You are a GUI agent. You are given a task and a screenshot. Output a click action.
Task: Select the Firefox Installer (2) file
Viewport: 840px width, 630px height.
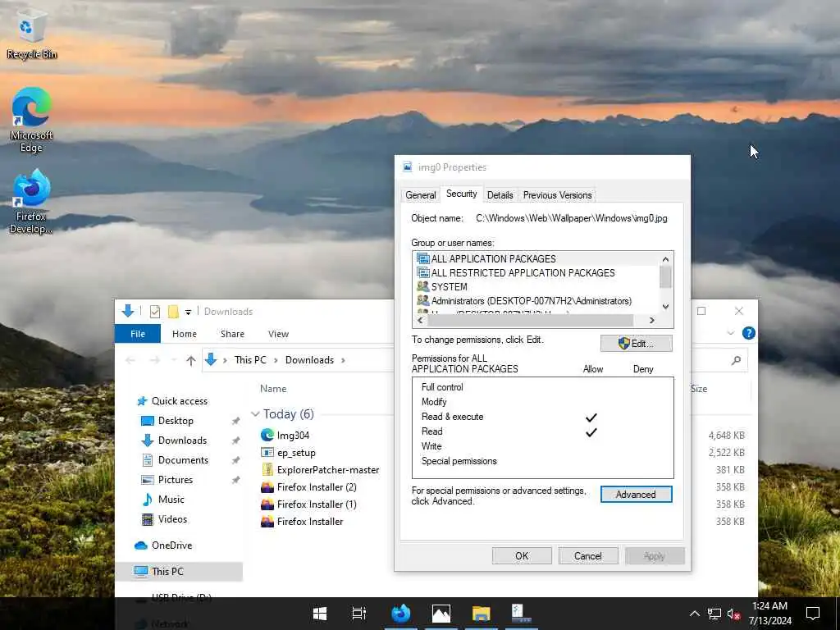point(316,487)
